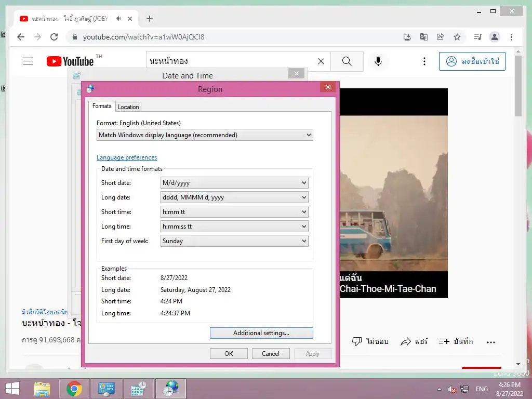This screenshot has height=399, width=532.
Task: Cancel the Region dialog
Action: 270,353
